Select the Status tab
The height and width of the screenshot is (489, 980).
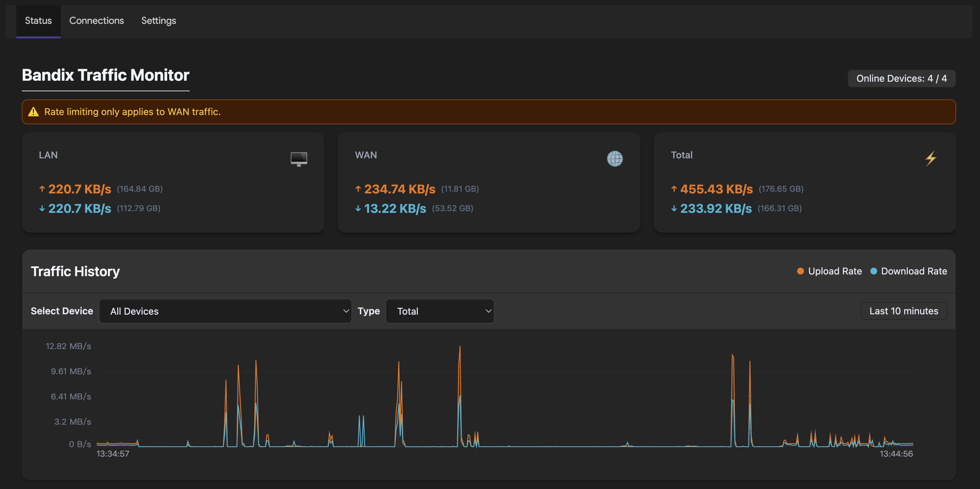[x=38, y=20]
